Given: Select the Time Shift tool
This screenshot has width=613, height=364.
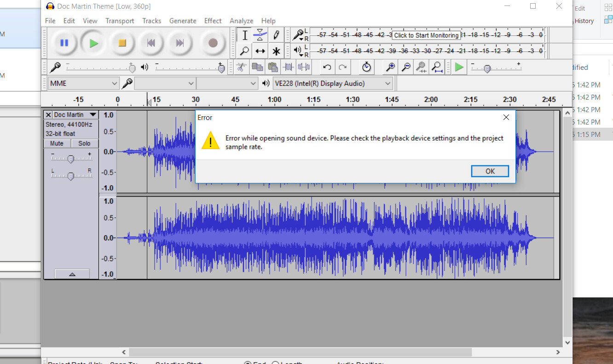Looking at the screenshot, I should [x=260, y=51].
